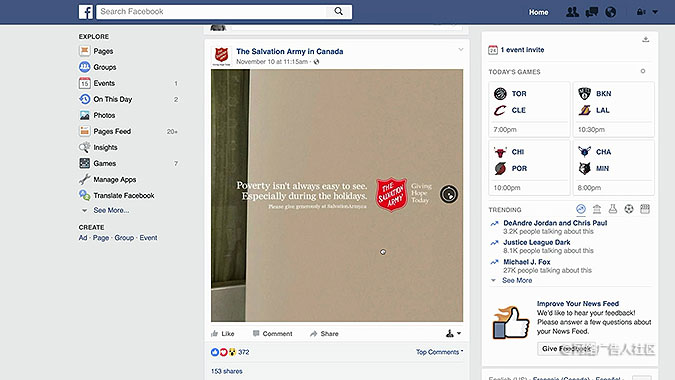The height and width of the screenshot is (380, 675).
Task: Open friend requests icon in top bar
Action: tap(572, 12)
